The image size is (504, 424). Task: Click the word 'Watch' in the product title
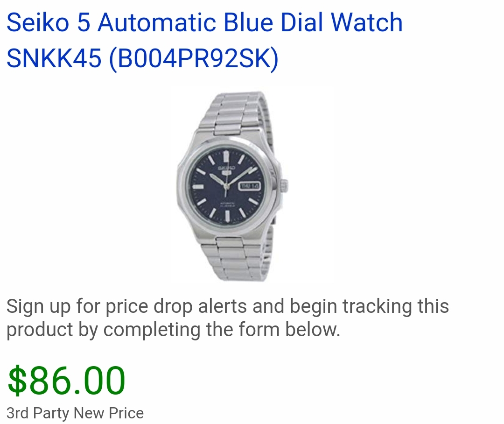367,22
